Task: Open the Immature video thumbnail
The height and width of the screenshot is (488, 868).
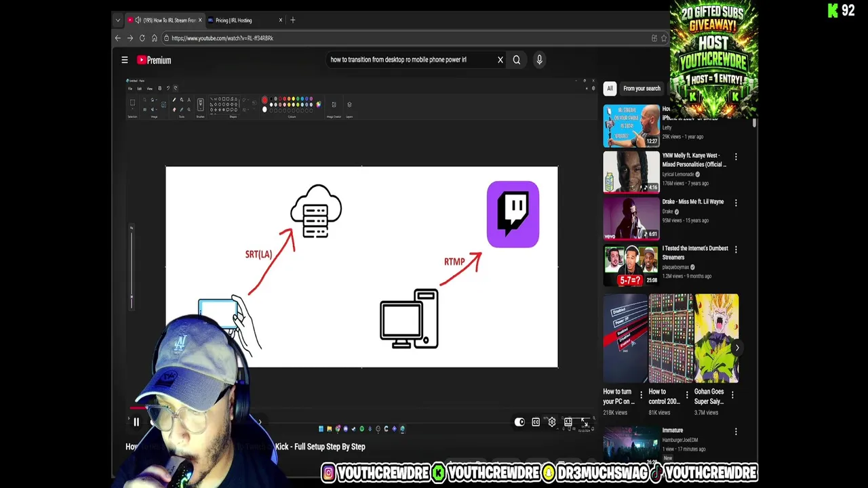Action: 631,445
